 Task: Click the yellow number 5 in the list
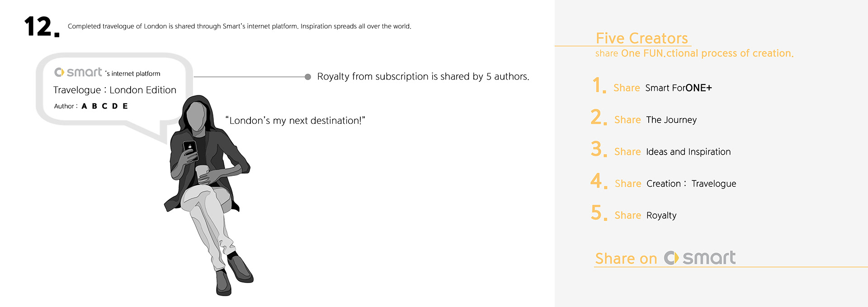(x=598, y=213)
